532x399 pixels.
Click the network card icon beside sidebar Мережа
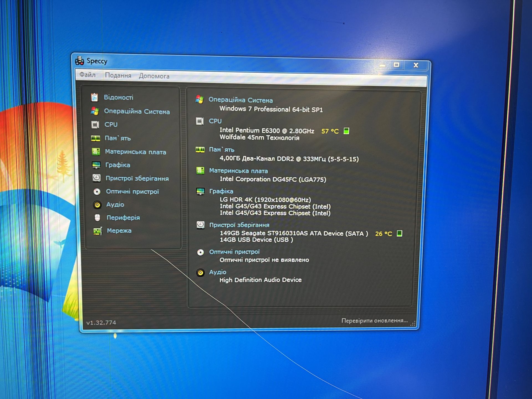[x=98, y=231]
